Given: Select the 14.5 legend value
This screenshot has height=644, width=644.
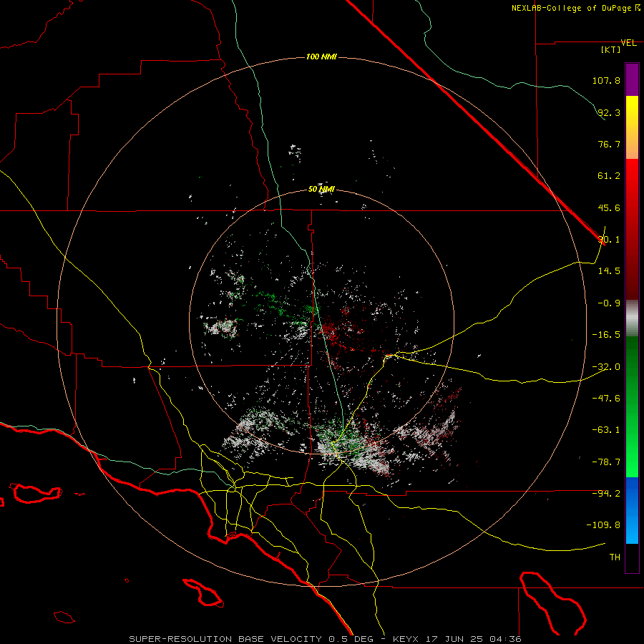Looking at the screenshot, I should tap(609, 271).
